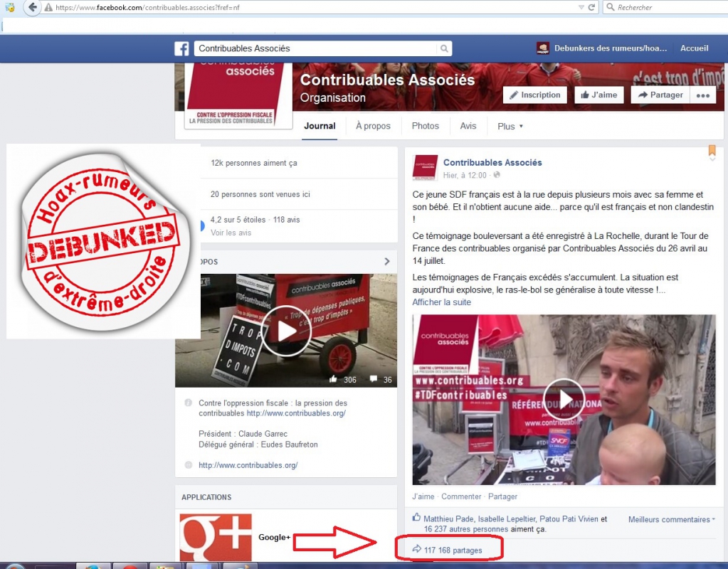
Task: Open the Meilleurs commentaires sort dropdown
Action: 671,519
